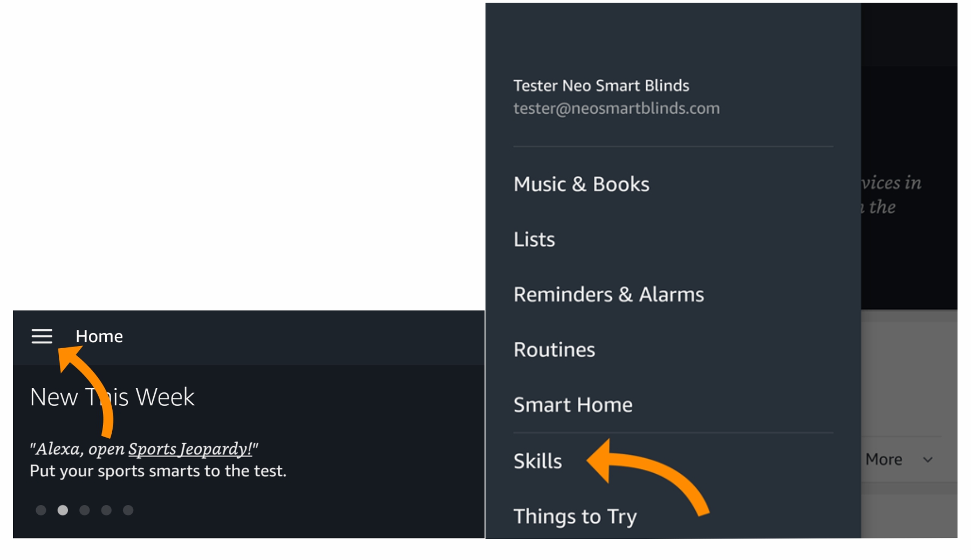Click the Home title in header
The image size is (971, 560).
pos(99,336)
